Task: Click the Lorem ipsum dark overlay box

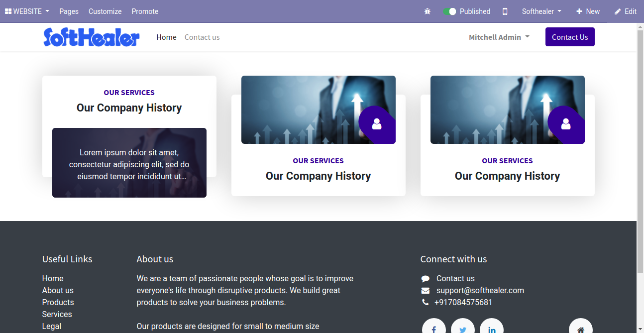Action: pos(129,163)
